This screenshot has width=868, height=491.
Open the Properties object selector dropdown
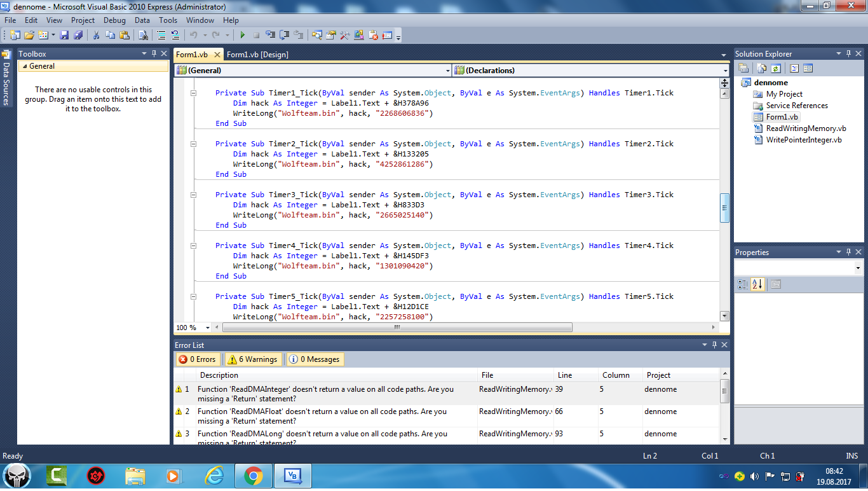[858, 268]
